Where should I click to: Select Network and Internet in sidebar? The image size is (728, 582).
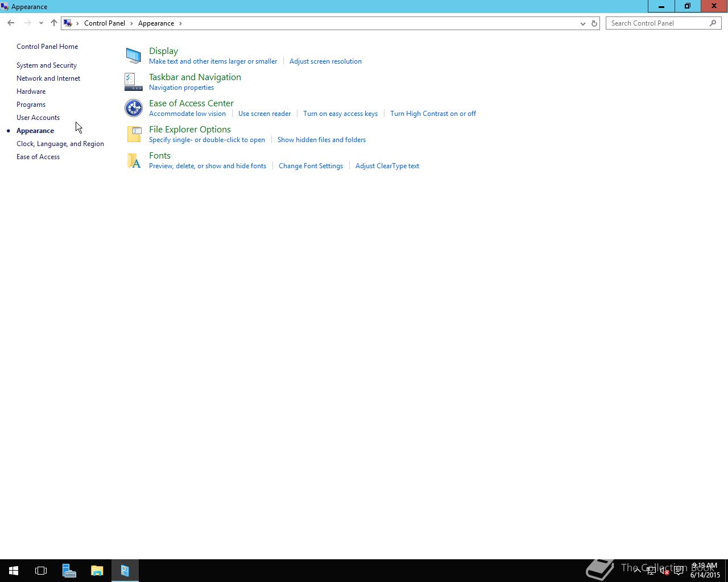48,78
